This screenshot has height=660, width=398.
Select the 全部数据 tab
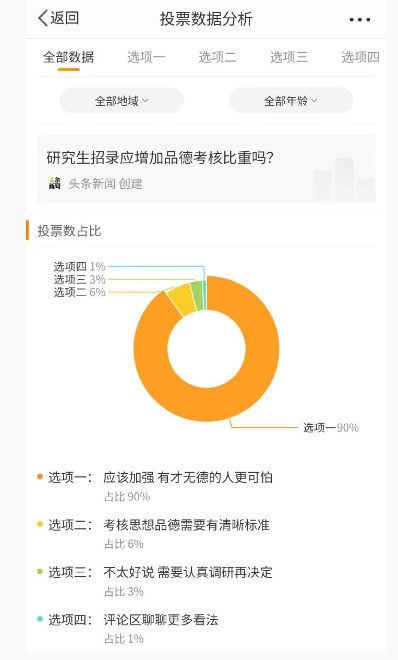pos(69,57)
